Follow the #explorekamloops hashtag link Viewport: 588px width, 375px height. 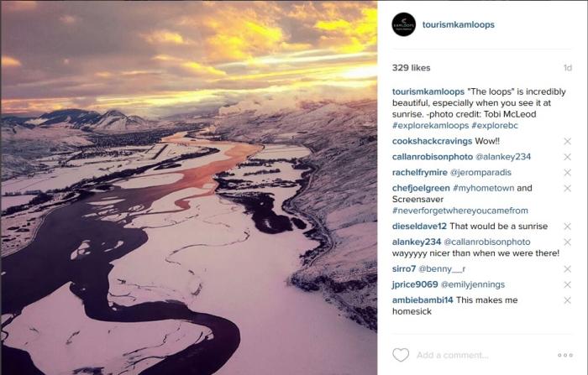pos(430,126)
